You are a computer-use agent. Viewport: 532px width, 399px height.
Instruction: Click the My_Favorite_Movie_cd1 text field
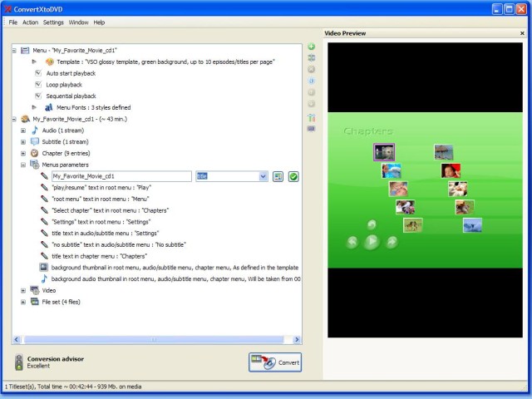pyautogui.click(x=121, y=176)
